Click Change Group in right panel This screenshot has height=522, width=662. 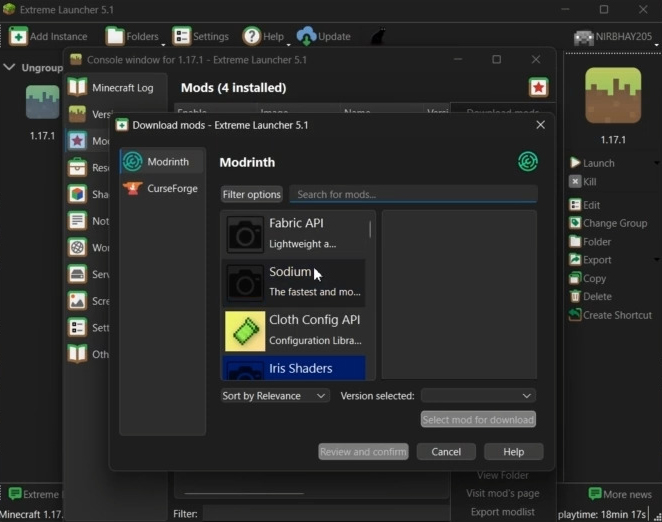608,223
